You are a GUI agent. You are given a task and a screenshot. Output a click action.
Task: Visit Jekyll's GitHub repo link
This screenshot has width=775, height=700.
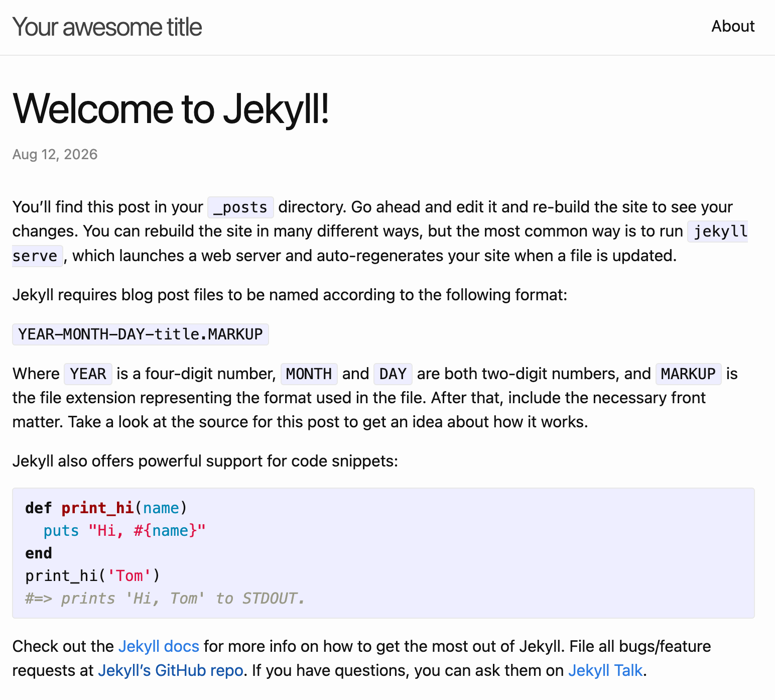[171, 670]
